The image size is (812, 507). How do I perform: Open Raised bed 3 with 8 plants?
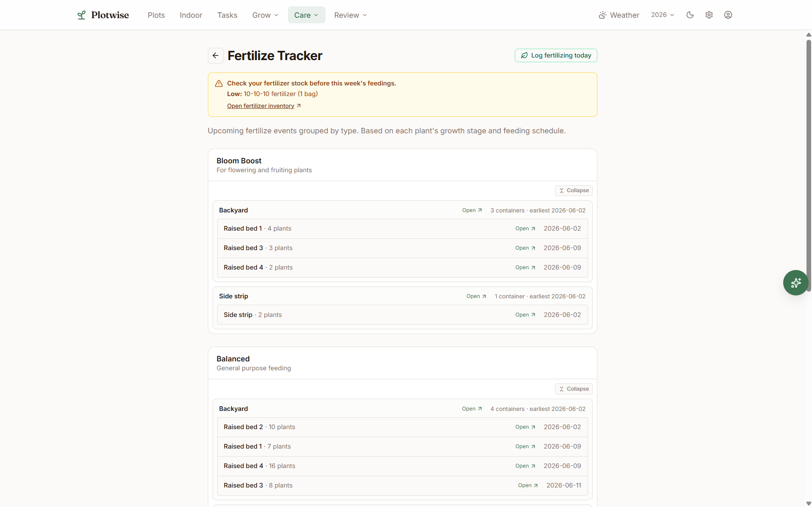pos(528,485)
